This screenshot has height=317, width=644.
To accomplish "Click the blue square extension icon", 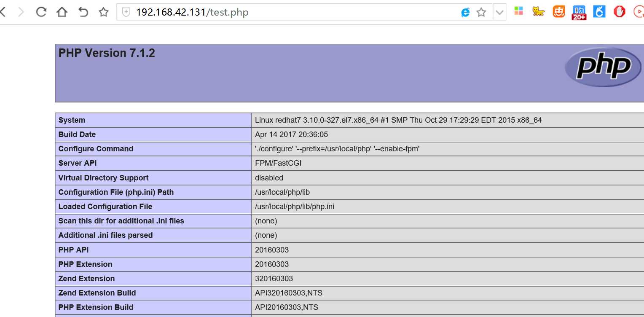I will click(599, 12).
